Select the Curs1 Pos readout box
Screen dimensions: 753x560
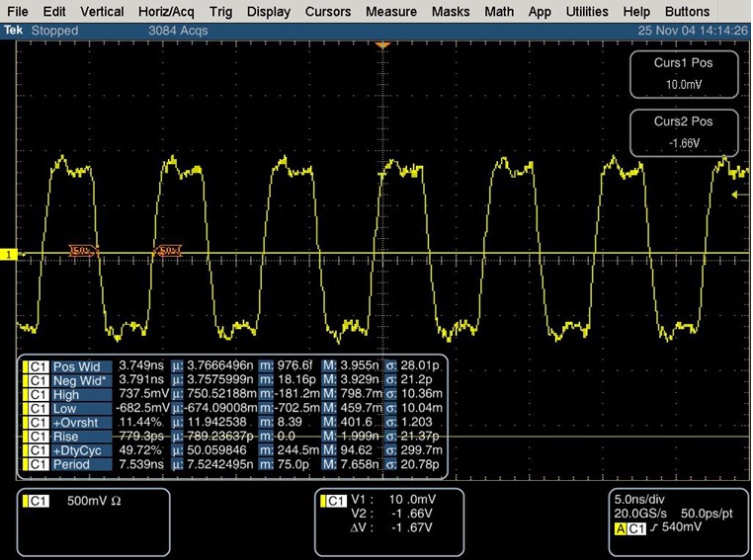pyautogui.click(x=683, y=75)
